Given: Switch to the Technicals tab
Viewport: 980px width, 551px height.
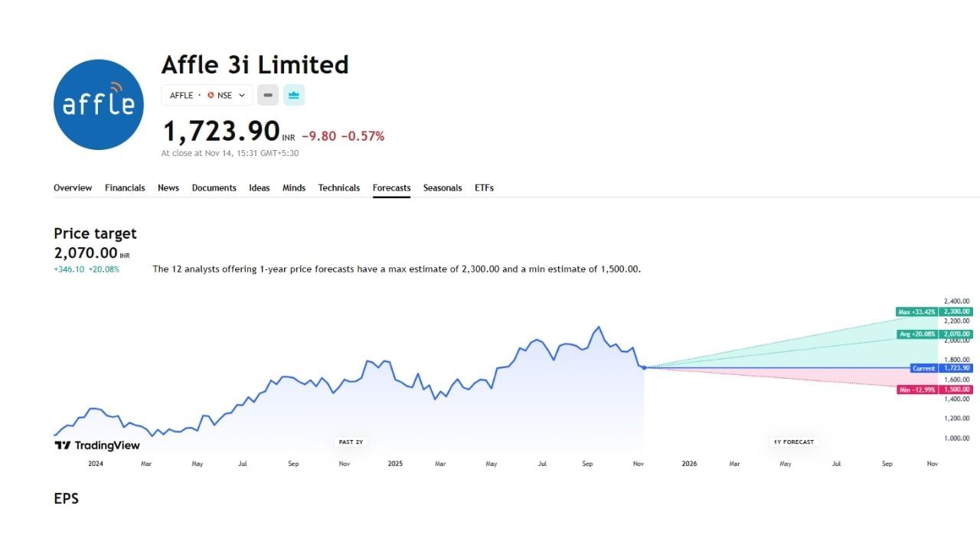Looking at the screenshot, I should [x=339, y=187].
